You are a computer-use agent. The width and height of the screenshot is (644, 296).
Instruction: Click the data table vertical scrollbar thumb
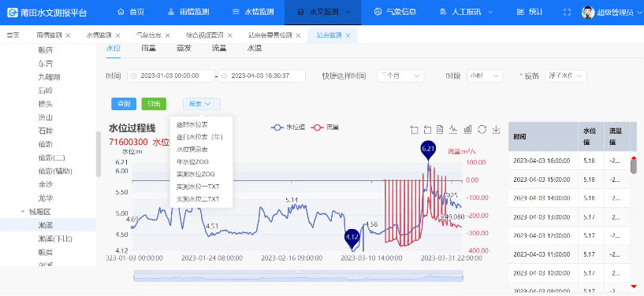click(634, 166)
